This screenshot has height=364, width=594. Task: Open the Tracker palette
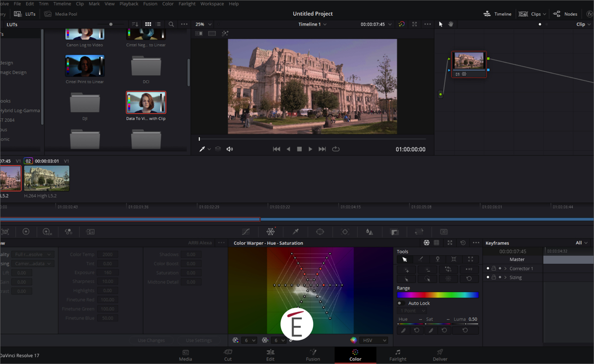point(345,231)
